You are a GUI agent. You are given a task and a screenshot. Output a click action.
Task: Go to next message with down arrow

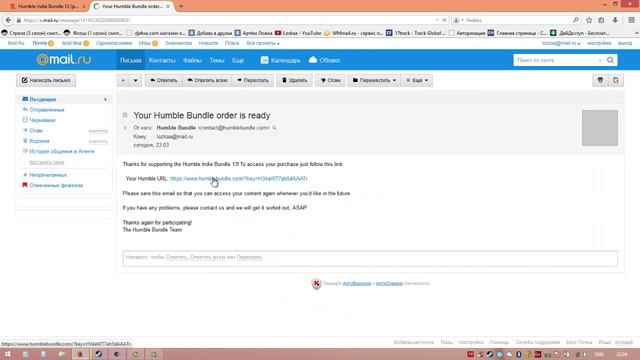(x=136, y=80)
